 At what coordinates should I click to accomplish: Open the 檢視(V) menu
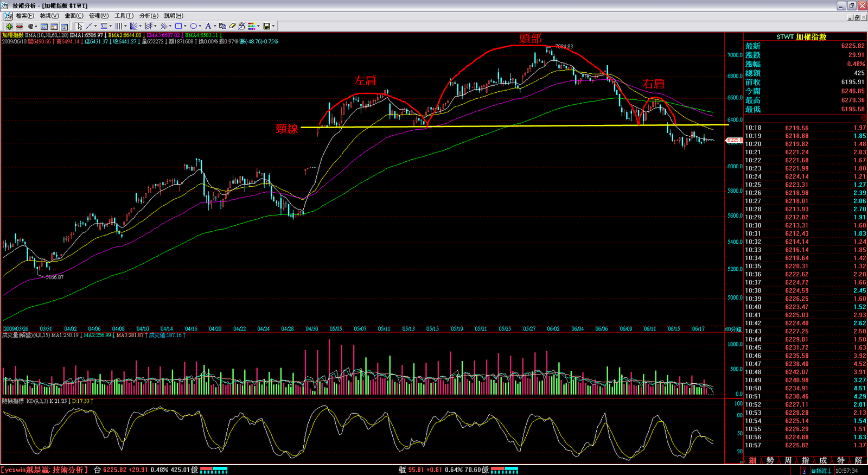(49, 16)
